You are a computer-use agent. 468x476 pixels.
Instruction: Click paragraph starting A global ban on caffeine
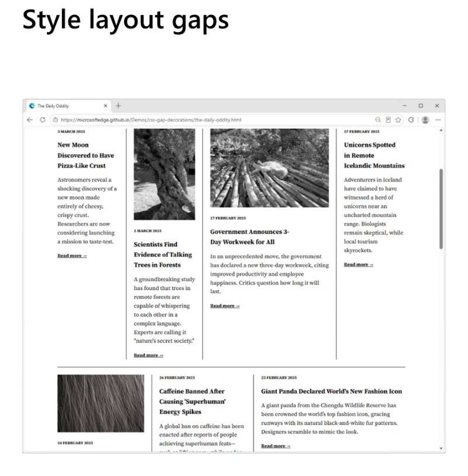[x=202, y=437]
